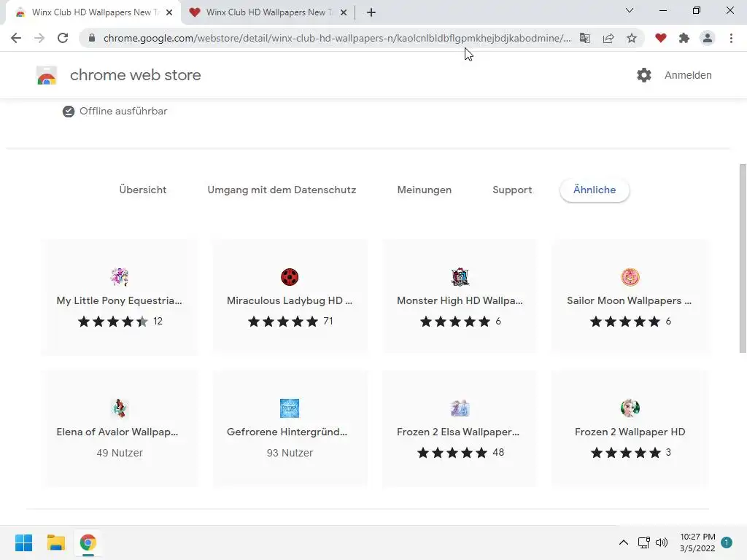Click the taskbar clock and date
This screenshot has width=747, height=560.
[697, 542]
